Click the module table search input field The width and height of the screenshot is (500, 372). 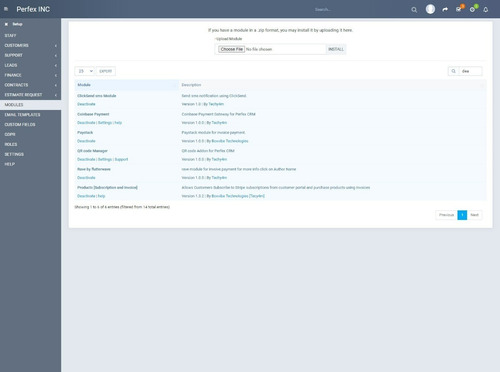(470, 71)
